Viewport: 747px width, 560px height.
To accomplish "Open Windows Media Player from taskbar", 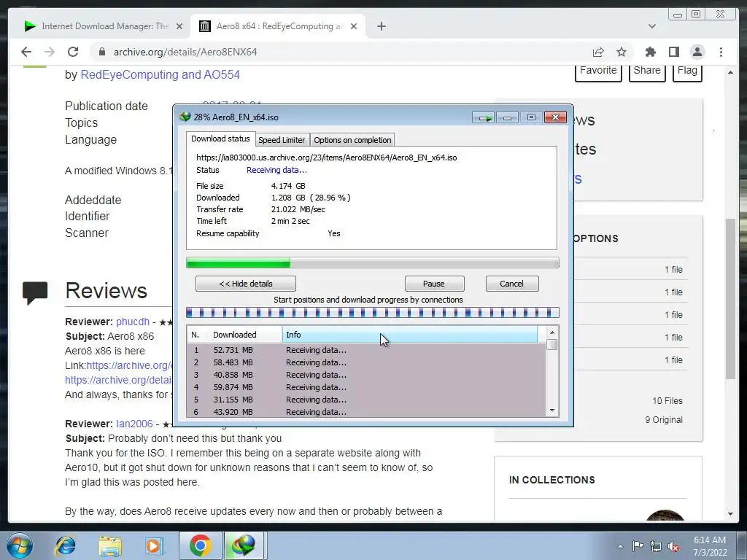I will [154, 545].
